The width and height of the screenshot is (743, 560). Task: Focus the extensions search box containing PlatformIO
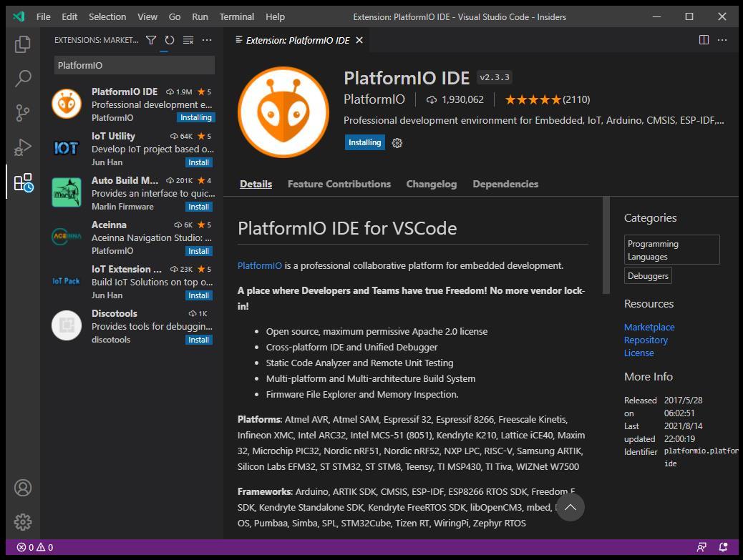(135, 65)
